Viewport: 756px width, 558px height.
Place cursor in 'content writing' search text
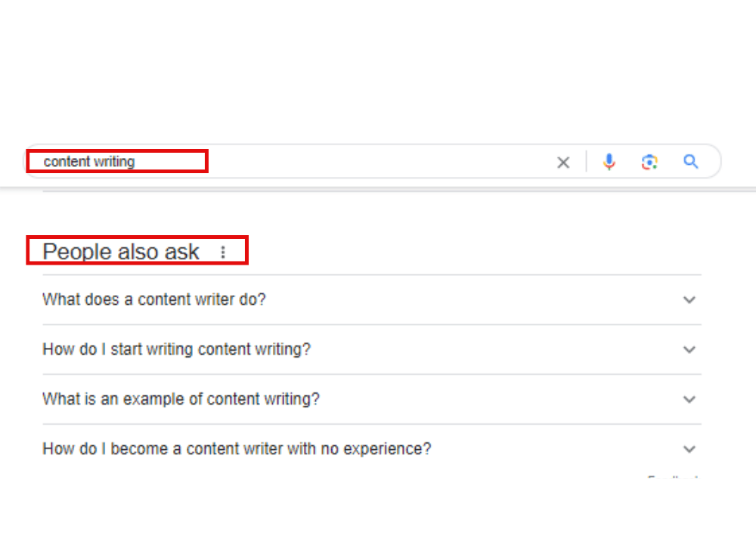coord(89,162)
